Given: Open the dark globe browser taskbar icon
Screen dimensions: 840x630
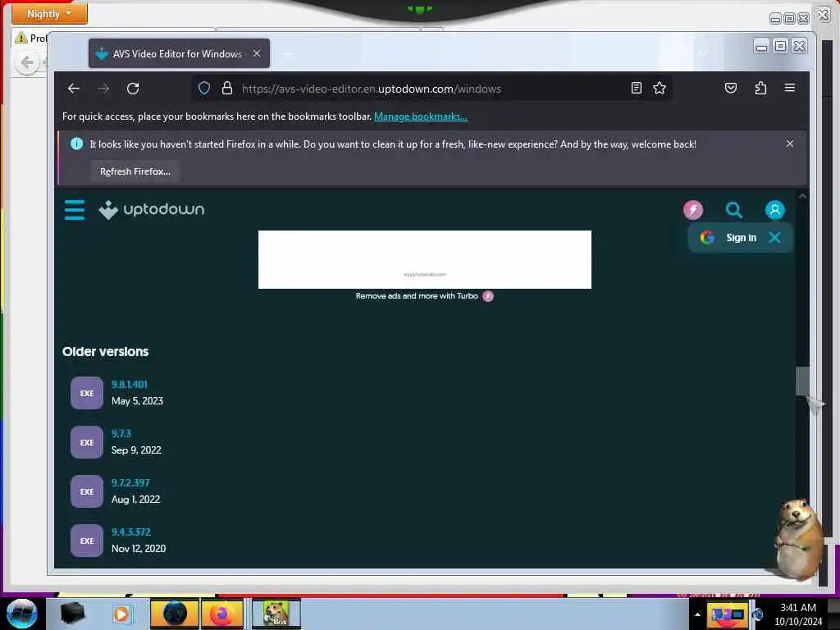Looking at the screenshot, I should 175,614.
